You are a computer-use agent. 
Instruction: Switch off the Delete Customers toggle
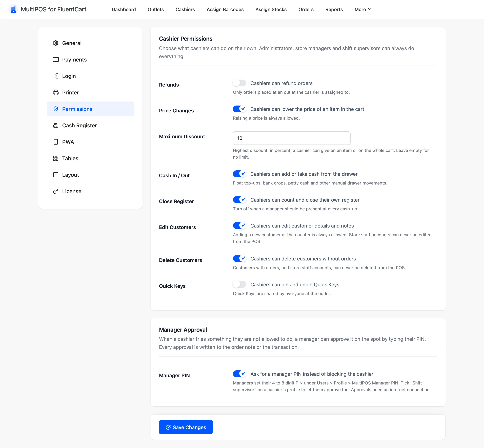click(x=240, y=259)
